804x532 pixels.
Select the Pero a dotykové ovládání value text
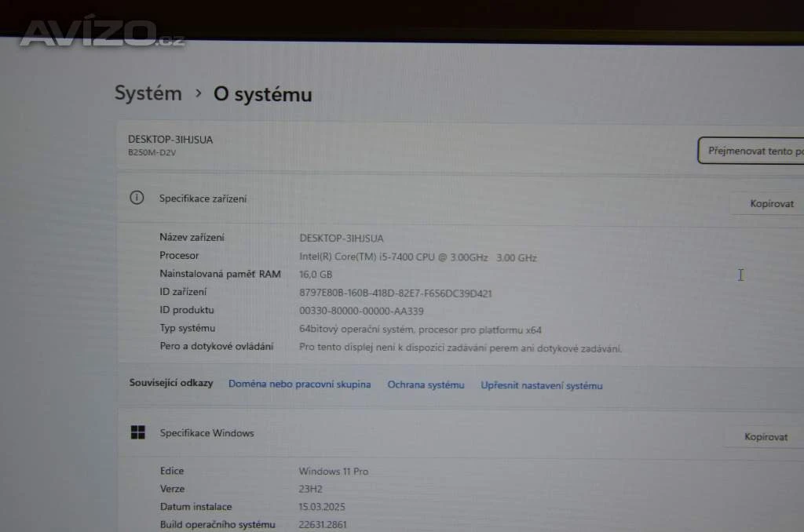pyautogui.click(x=460, y=348)
